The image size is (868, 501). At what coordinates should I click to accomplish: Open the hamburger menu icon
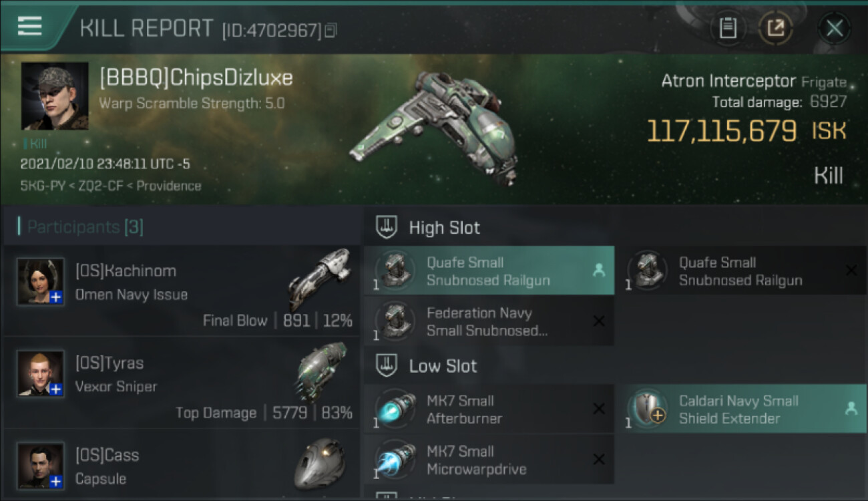(x=29, y=26)
